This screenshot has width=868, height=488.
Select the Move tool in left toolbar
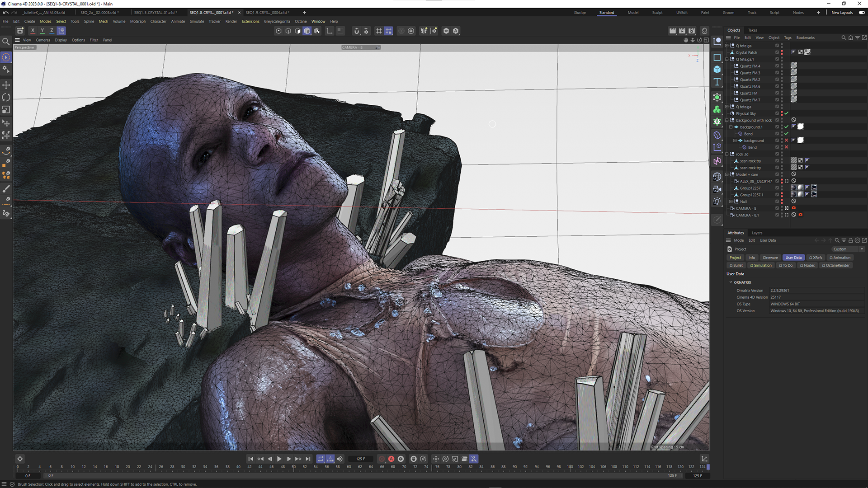(x=6, y=85)
